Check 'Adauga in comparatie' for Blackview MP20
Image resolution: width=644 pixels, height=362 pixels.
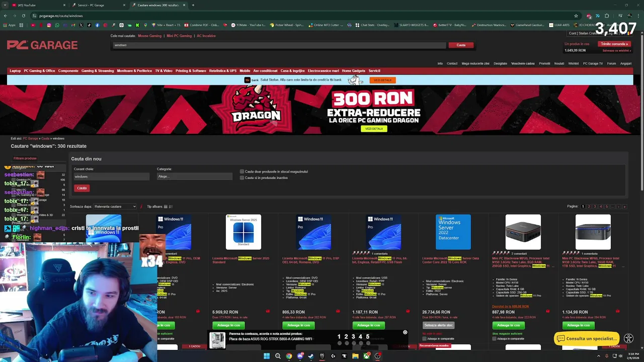(x=495, y=338)
